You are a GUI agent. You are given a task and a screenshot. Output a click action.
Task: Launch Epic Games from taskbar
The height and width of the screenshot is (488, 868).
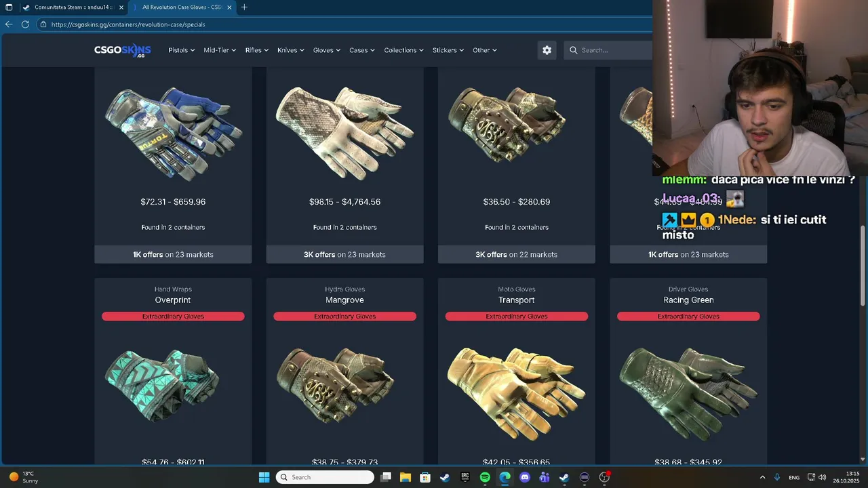pyautogui.click(x=465, y=477)
